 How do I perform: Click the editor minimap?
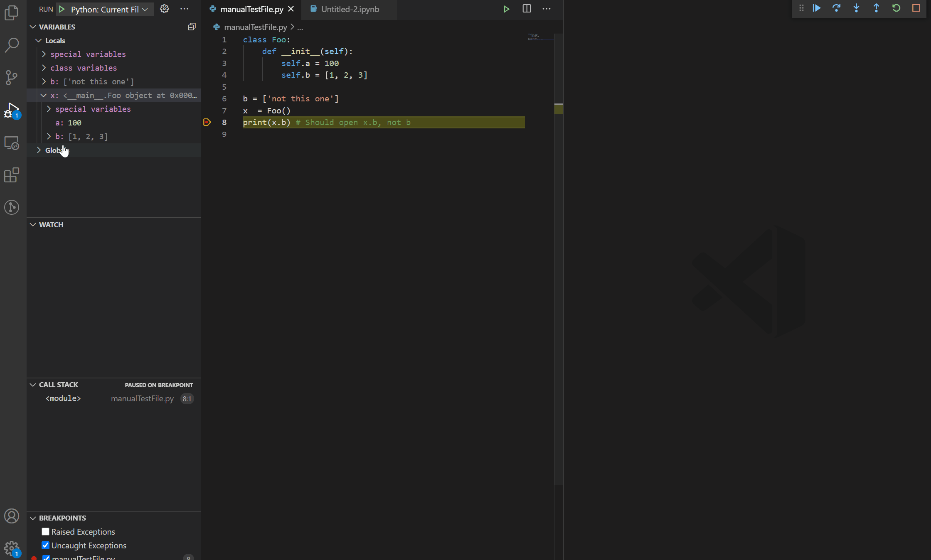click(540, 37)
